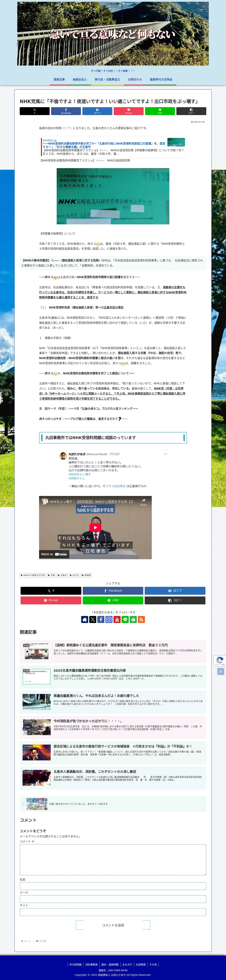Click the 出口太 tag

74,575
